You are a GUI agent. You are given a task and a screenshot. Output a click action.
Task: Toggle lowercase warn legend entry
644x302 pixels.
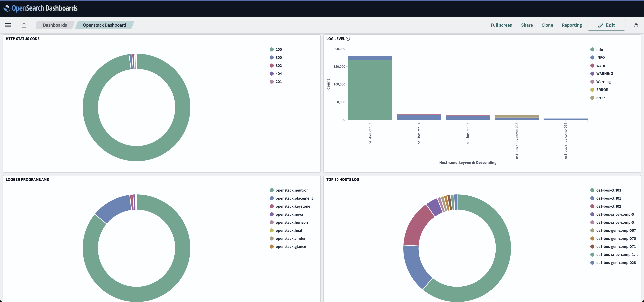(x=598, y=66)
